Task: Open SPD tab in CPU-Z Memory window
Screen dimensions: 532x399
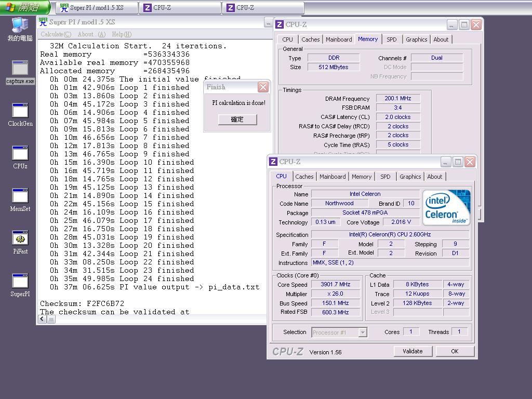Action: pyautogui.click(x=392, y=39)
